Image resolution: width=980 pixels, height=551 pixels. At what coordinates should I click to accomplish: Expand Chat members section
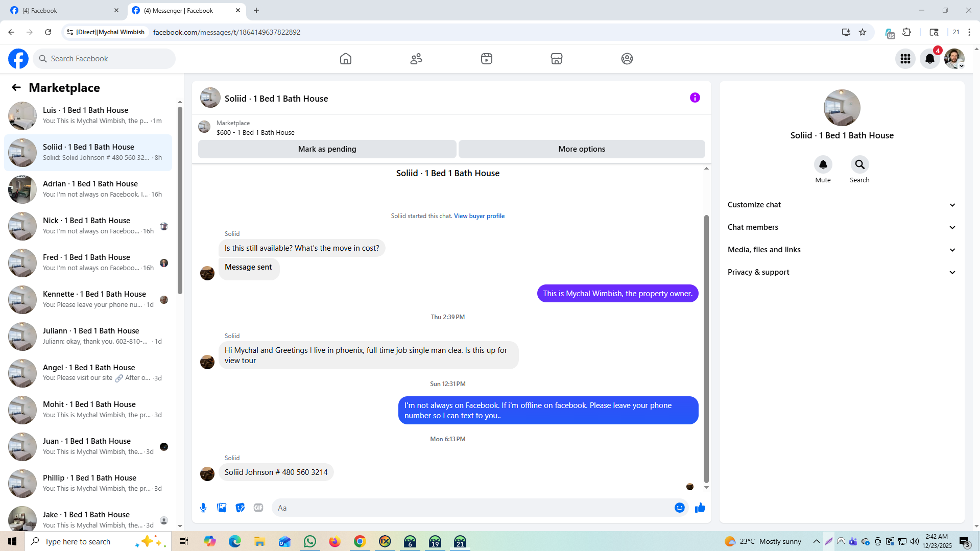point(842,227)
